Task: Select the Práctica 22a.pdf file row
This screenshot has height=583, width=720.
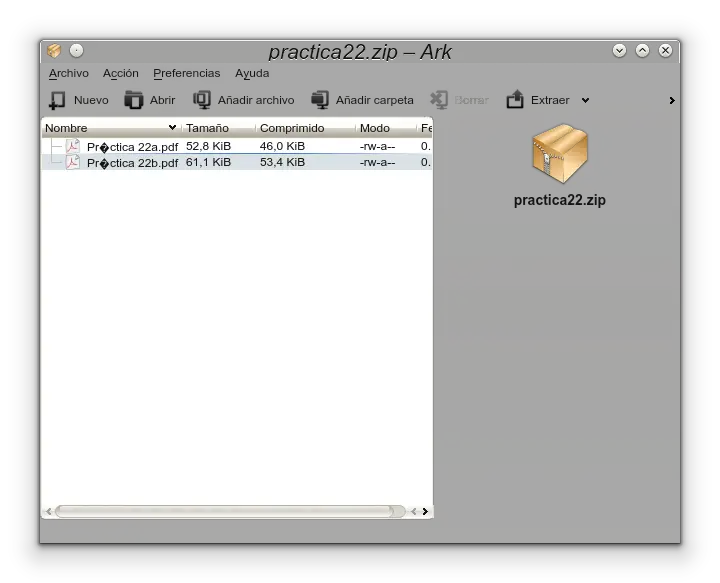Action: point(237,146)
